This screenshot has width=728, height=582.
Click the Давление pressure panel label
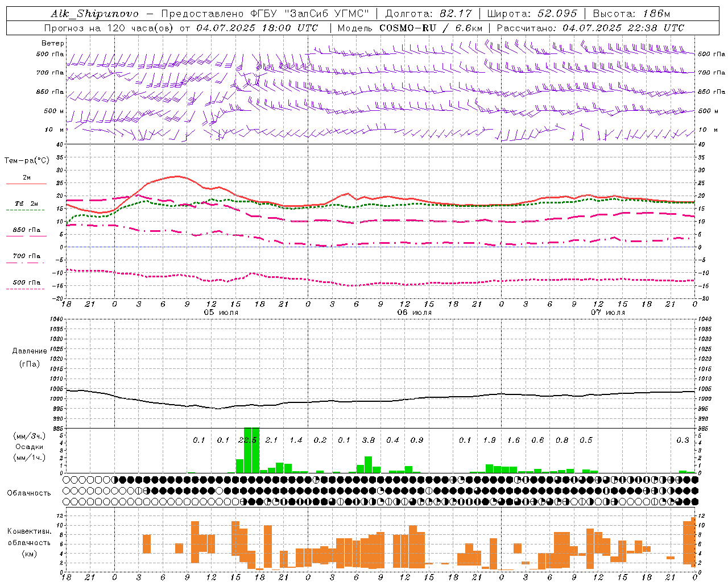pyautogui.click(x=30, y=351)
